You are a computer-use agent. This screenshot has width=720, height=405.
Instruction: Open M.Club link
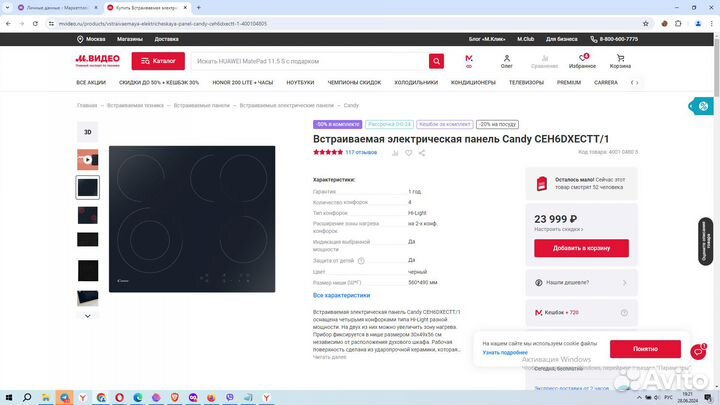[525, 39]
